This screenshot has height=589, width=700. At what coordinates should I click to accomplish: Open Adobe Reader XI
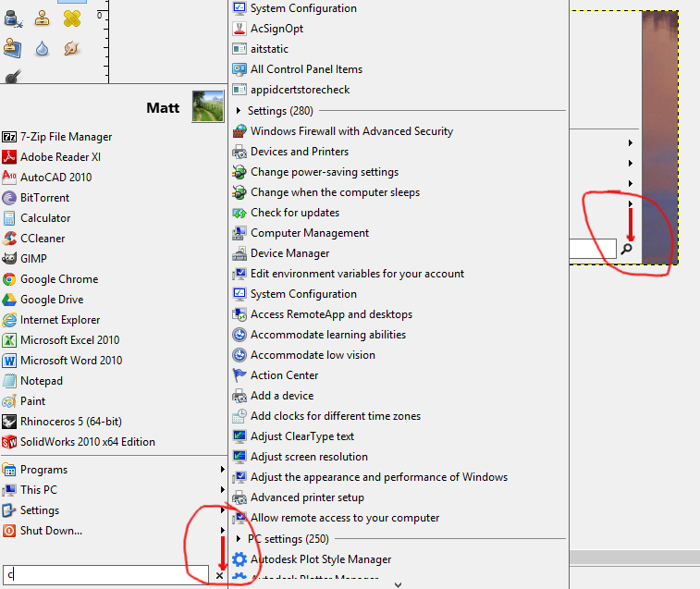pos(60,157)
